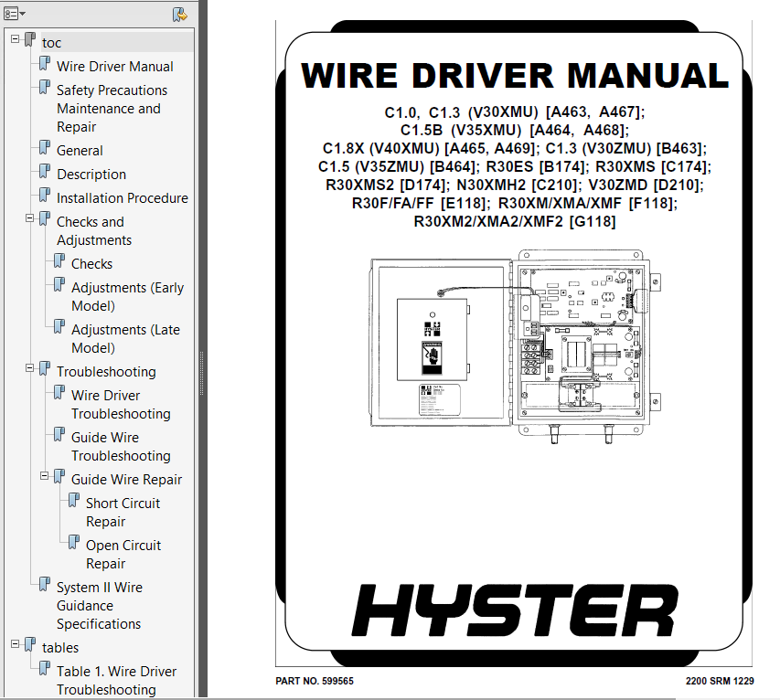Open Guide Wire Troubleshooting bookmark

(x=121, y=447)
